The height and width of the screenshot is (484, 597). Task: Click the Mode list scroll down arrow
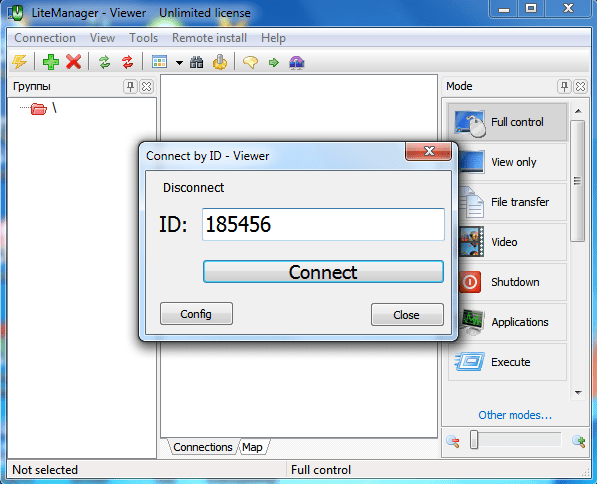[x=578, y=393]
